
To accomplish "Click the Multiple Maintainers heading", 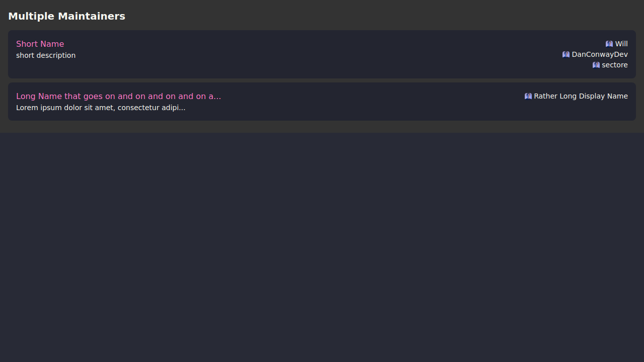I will 66,16.
